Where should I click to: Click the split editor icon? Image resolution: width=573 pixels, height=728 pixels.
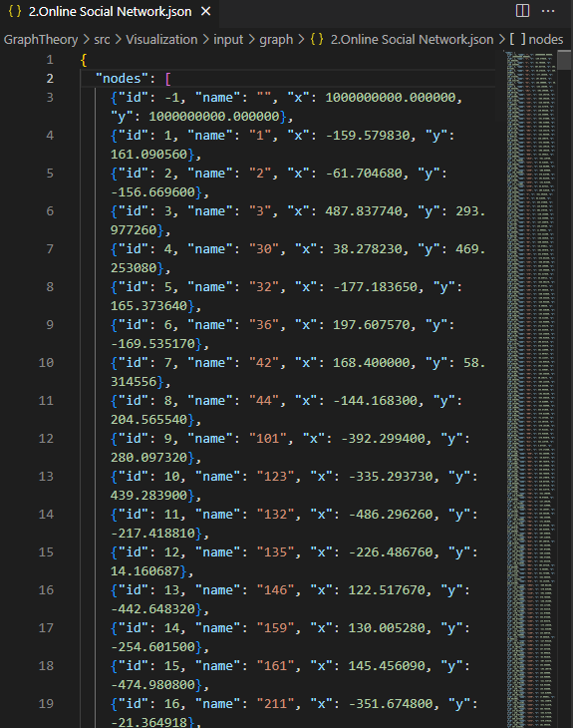click(522, 11)
